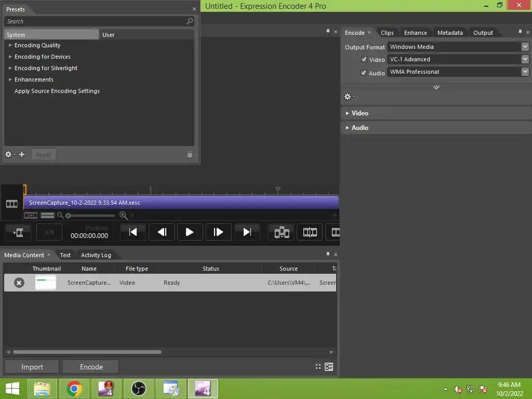Image resolution: width=532 pixels, height=399 pixels.
Task: Select Apply Source Encoding Settings preset
Action: (57, 91)
